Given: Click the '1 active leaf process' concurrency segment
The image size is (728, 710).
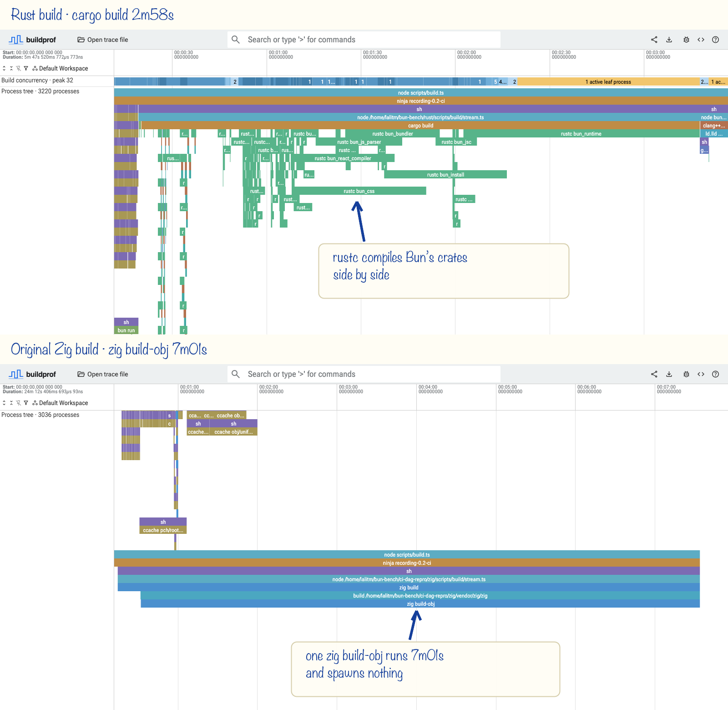Looking at the screenshot, I should pos(608,82).
